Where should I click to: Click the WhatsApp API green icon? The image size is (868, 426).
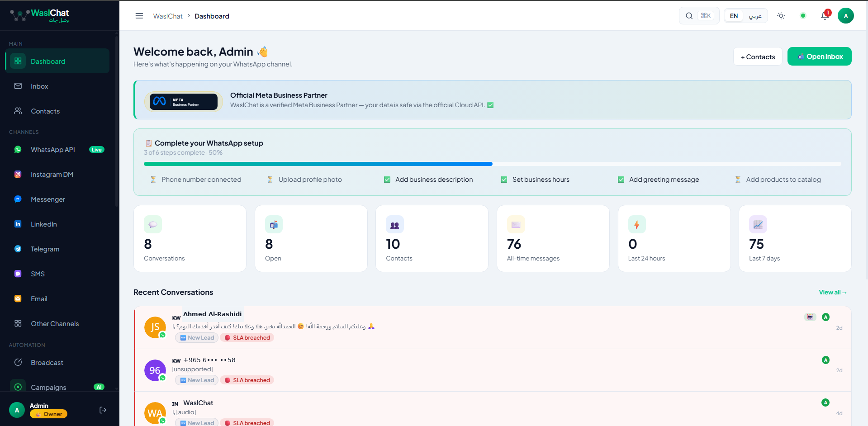click(18, 149)
